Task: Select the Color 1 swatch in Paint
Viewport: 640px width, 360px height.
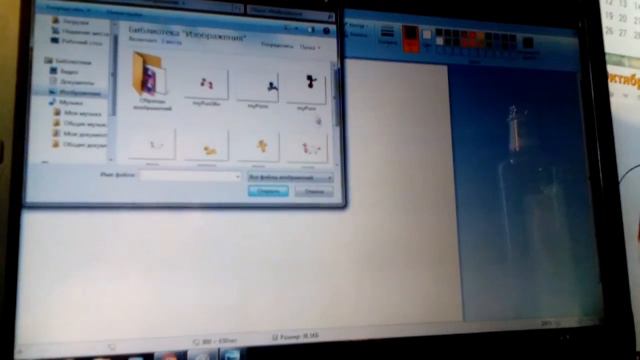Action: (x=410, y=38)
